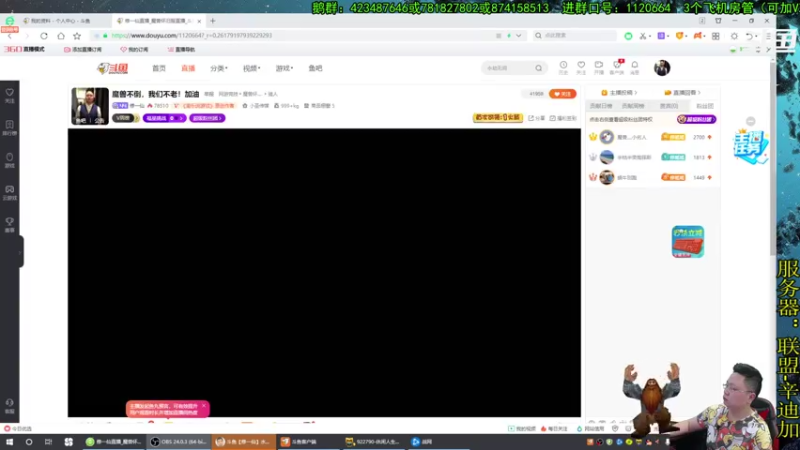Click the browser undo arrow icon
This screenshot has height=450, width=800.
point(749,36)
